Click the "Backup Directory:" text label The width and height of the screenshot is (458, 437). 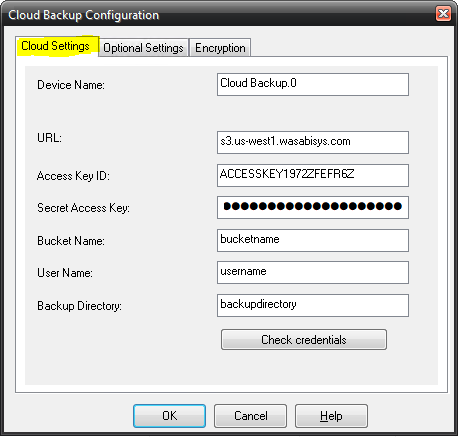79,306
